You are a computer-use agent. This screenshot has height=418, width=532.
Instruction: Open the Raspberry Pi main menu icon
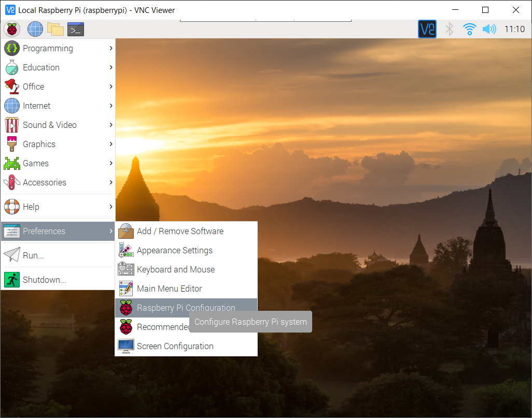12,29
